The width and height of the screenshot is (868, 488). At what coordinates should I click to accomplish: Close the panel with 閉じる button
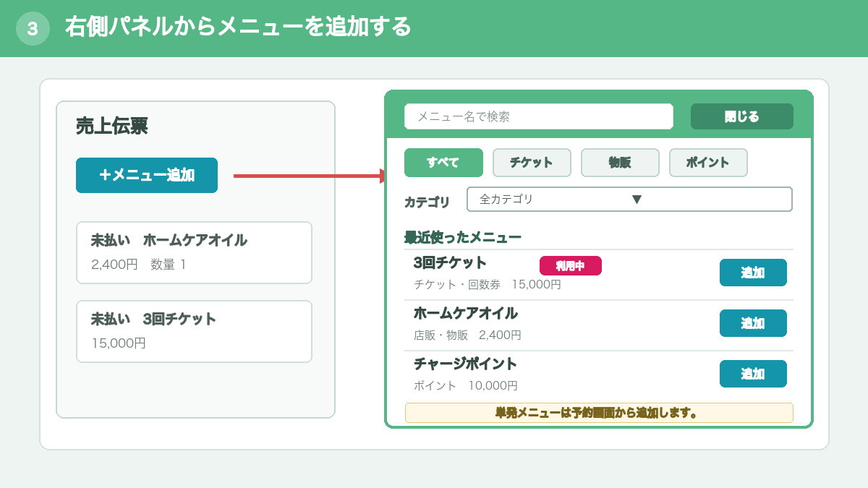[x=742, y=116]
